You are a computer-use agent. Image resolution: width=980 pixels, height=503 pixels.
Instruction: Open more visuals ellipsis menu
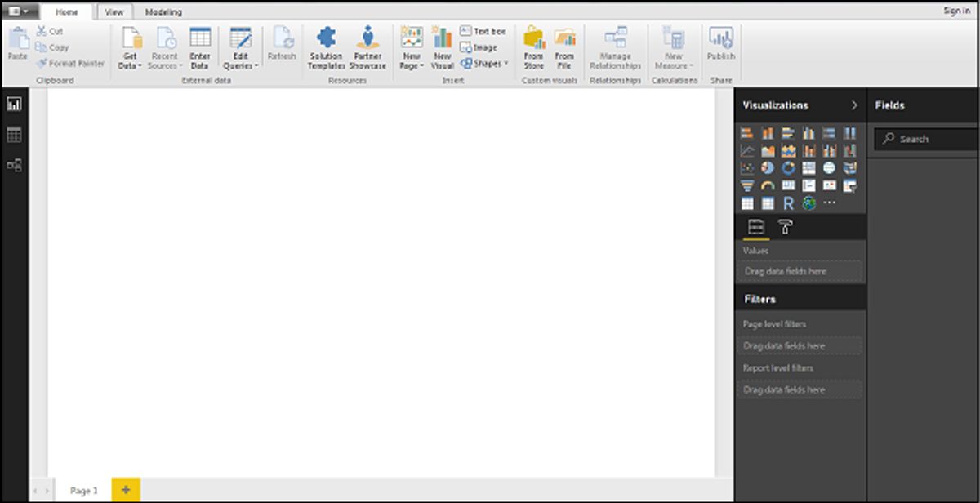click(x=829, y=203)
